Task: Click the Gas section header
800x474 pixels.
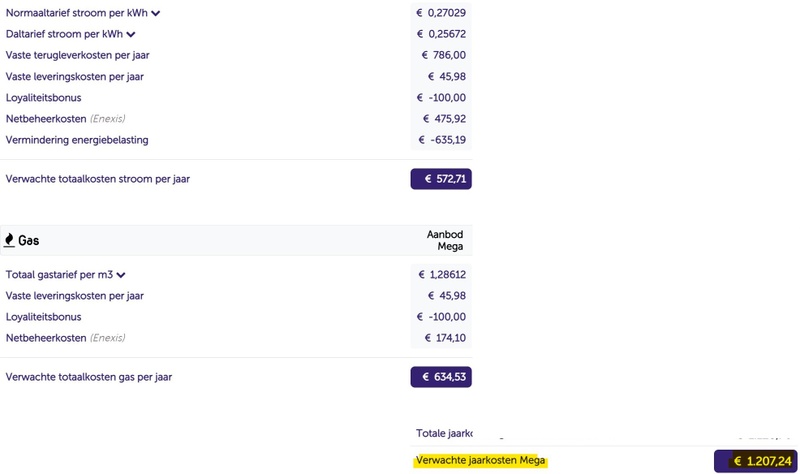Action: click(x=236, y=240)
